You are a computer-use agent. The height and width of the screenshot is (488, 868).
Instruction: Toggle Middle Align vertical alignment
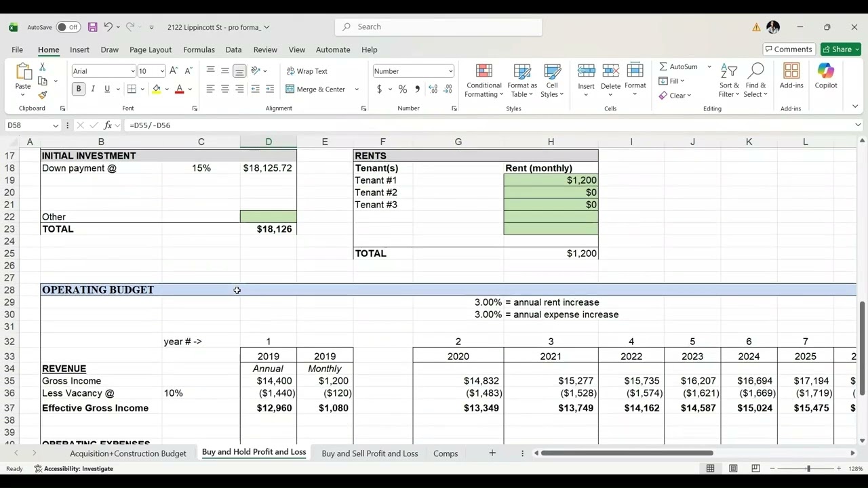click(x=225, y=71)
